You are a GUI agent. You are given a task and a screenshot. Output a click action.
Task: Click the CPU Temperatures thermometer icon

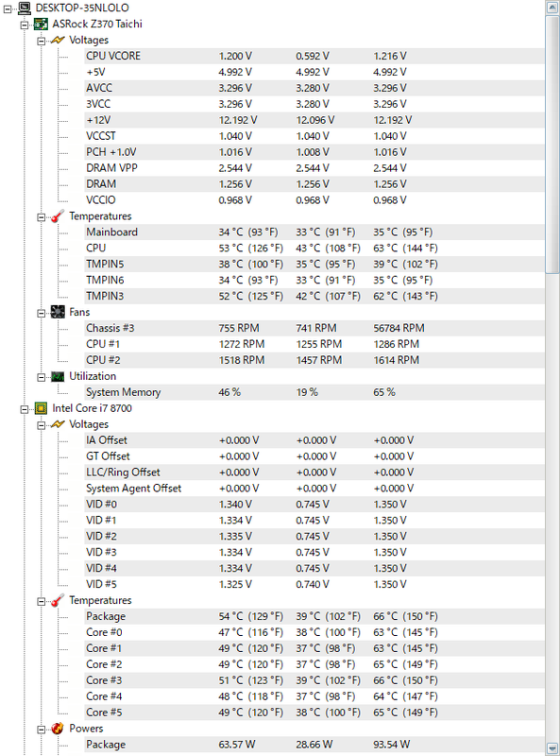pos(58,600)
